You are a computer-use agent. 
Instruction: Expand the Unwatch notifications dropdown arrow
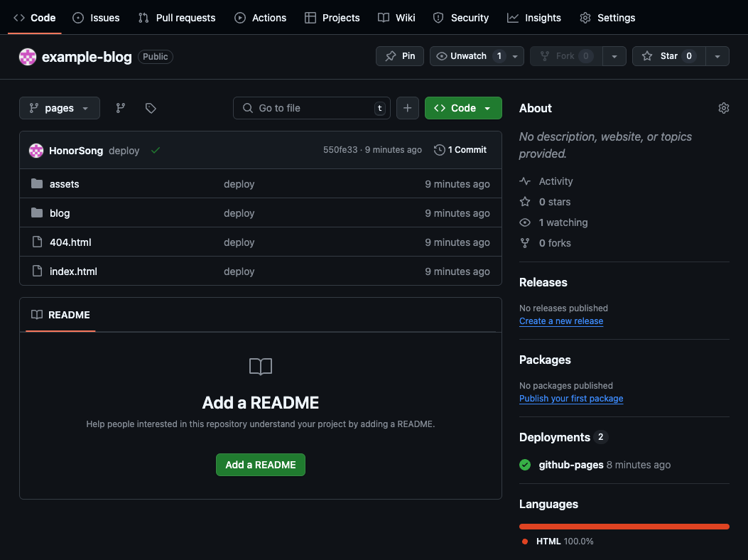click(515, 56)
